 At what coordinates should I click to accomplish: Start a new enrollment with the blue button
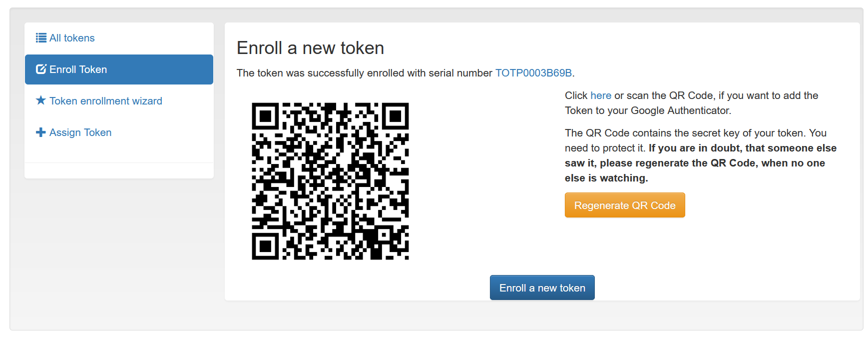click(x=542, y=287)
